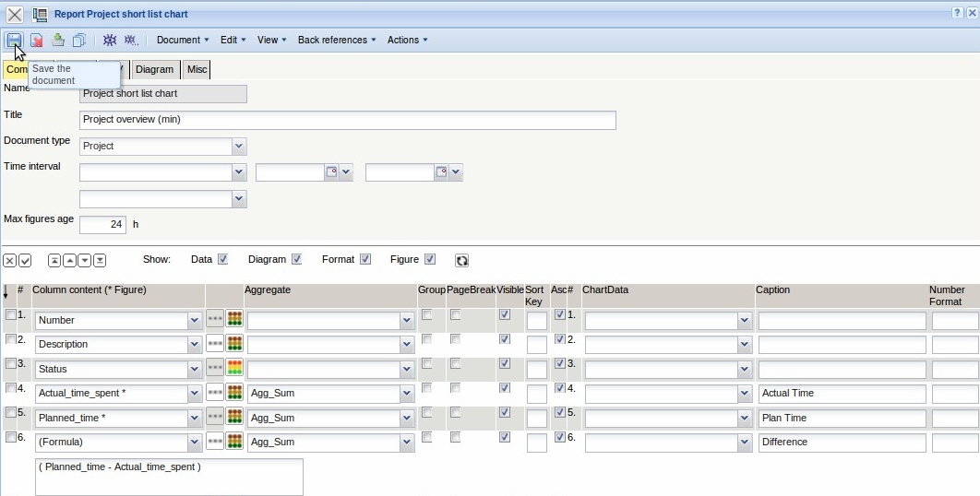Open the Back references menu
This screenshot has width=980, height=496.
point(337,40)
